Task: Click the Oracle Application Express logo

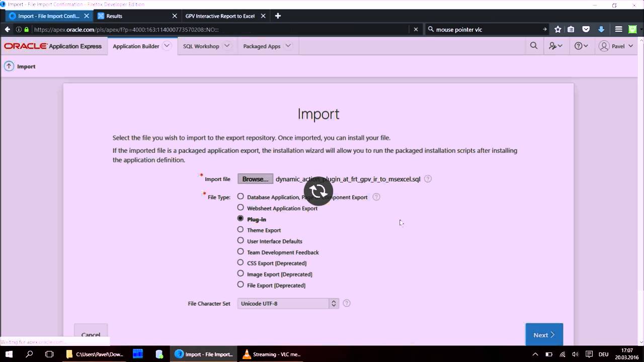Action: [53, 46]
